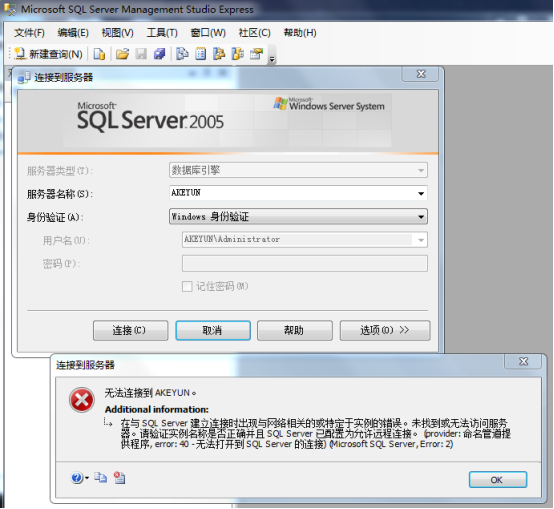554x509 pixels.
Task: Click the properties window toolbar icon
Action: pyautogui.click(x=256, y=54)
